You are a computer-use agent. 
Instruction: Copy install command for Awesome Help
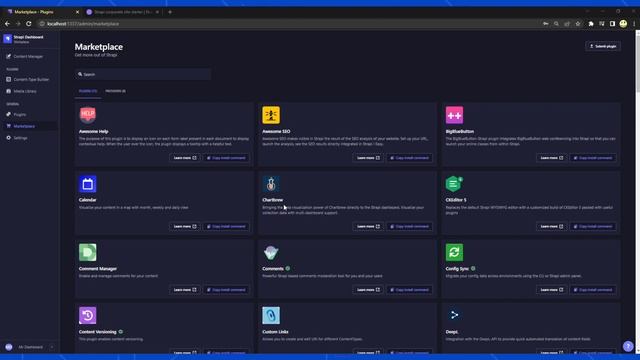pos(226,158)
